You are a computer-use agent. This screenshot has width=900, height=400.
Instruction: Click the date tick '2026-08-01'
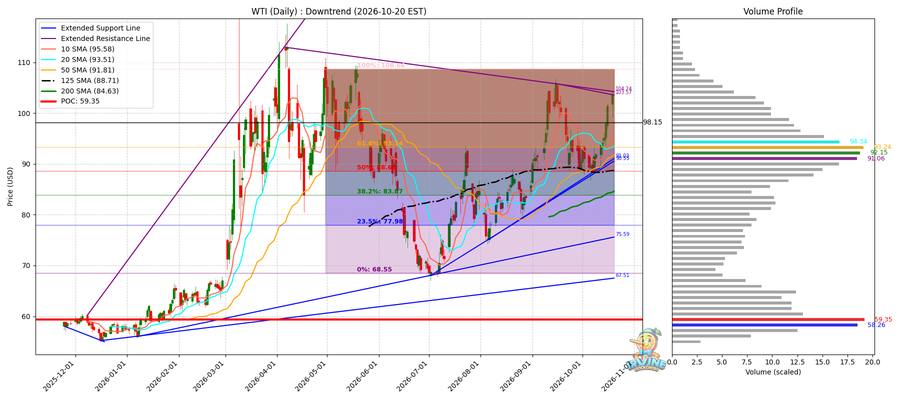(x=466, y=376)
